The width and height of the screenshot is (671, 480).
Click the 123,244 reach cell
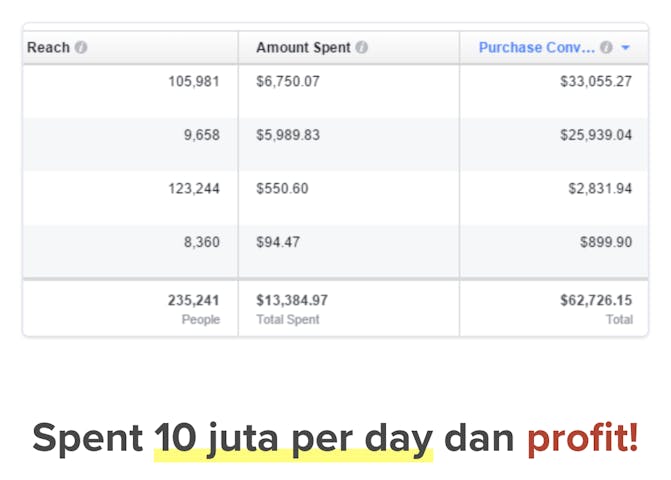click(193, 188)
